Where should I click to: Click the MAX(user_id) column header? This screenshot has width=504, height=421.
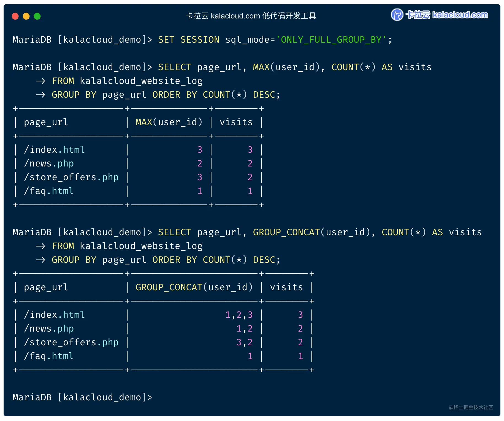[169, 122]
